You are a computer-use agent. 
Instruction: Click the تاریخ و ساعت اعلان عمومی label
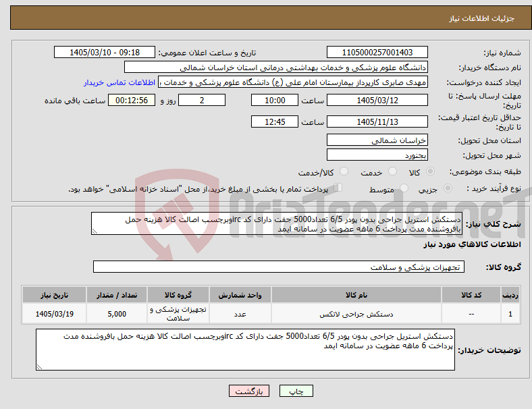207,53
